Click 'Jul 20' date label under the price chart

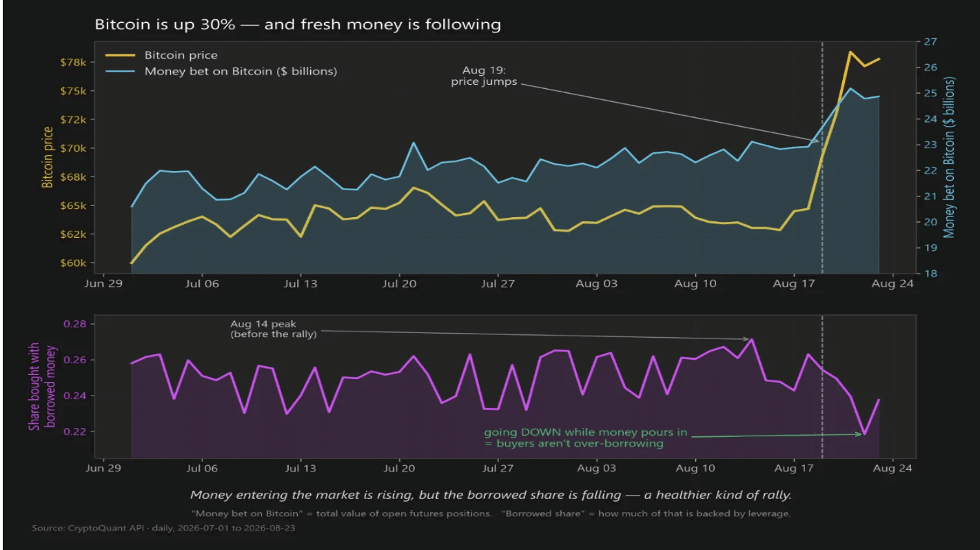pyautogui.click(x=400, y=283)
